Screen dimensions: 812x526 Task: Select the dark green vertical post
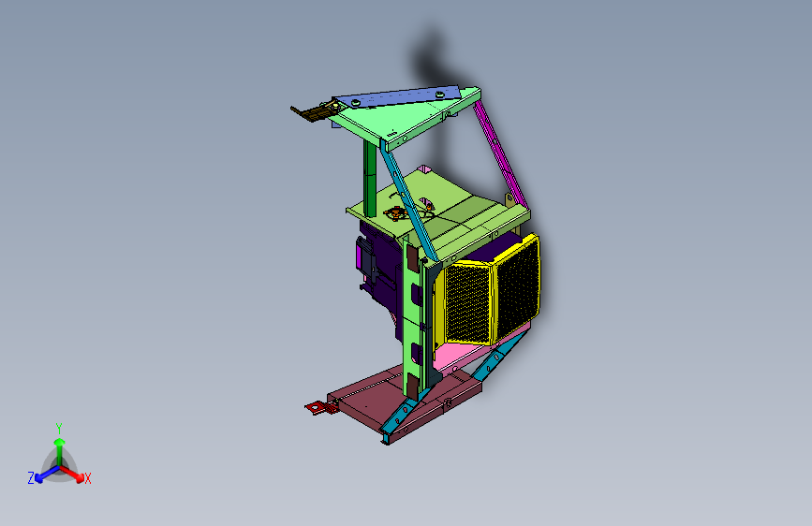370,179
